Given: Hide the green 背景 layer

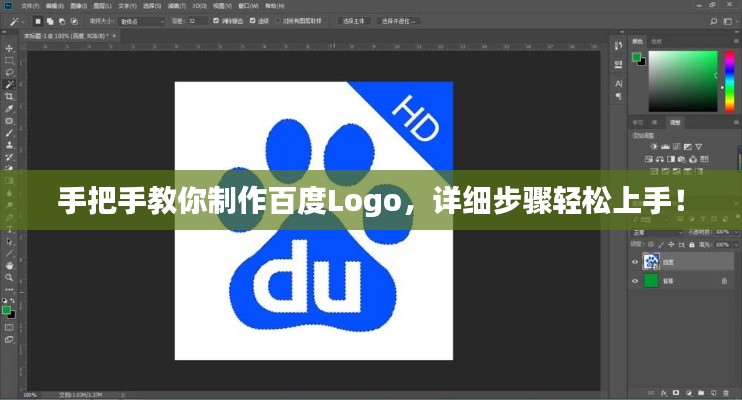Looking at the screenshot, I should point(635,282).
